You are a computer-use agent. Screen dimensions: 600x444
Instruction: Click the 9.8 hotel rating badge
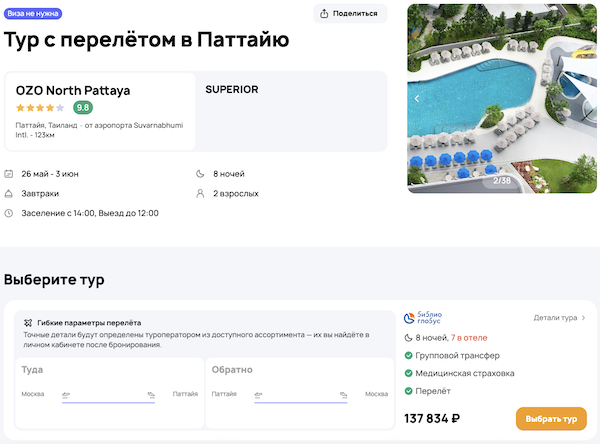(x=83, y=108)
